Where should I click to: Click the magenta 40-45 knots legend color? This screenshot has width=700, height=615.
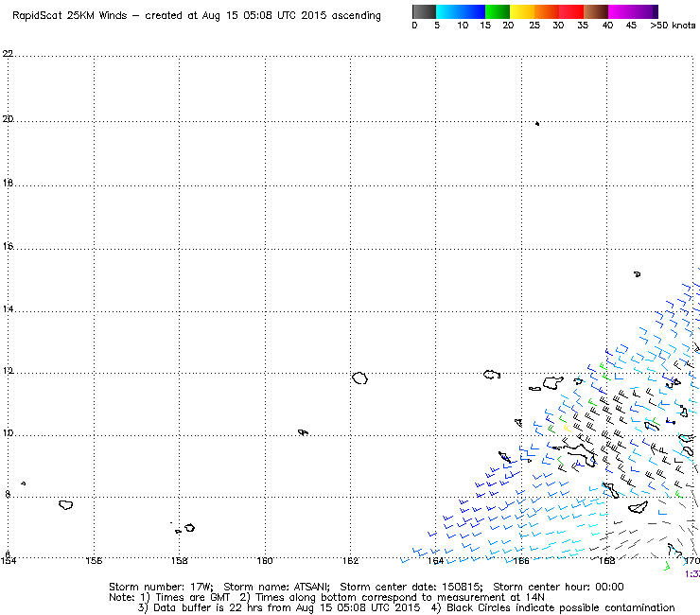(621, 11)
